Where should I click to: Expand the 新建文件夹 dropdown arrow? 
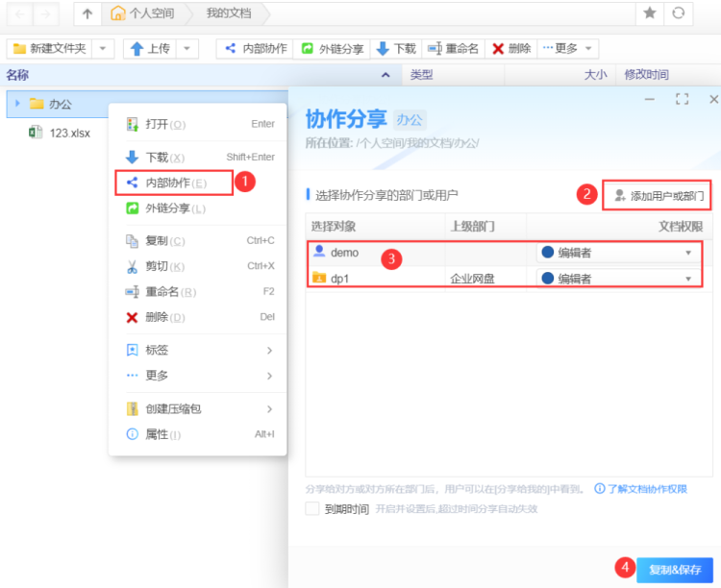click(104, 48)
